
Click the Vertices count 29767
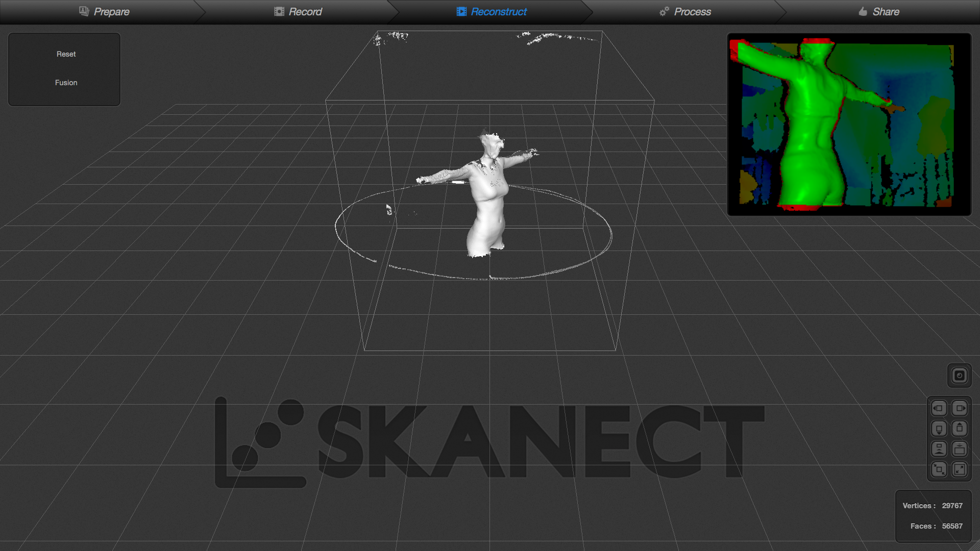click(x=952, y=506)
